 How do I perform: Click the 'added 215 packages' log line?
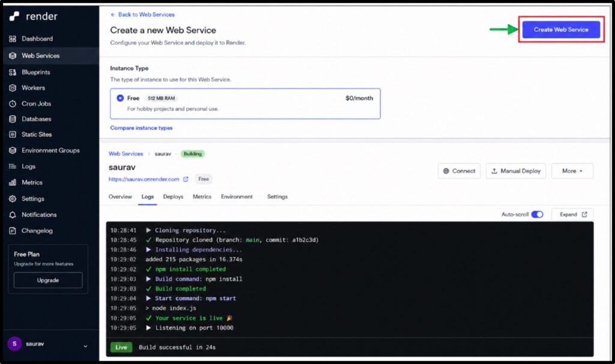194,259
